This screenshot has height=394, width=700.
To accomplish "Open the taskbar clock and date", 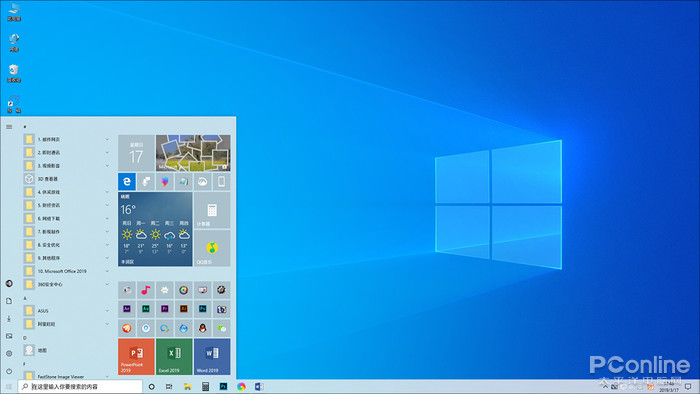I will 669,386.
